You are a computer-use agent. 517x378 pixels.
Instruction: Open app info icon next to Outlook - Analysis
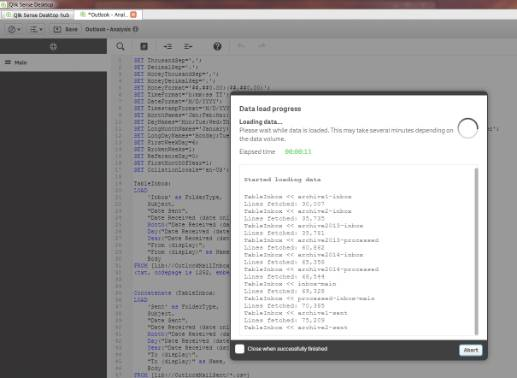135,29
